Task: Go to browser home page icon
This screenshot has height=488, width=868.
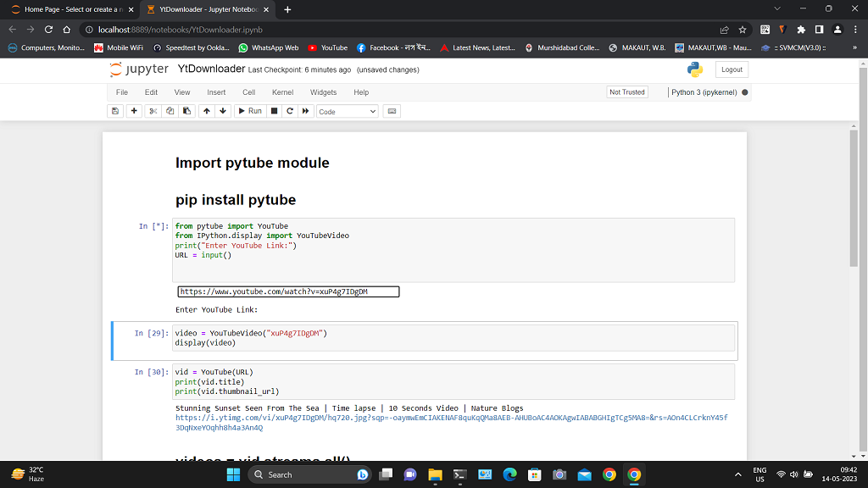Action: [x=66, y=30]
